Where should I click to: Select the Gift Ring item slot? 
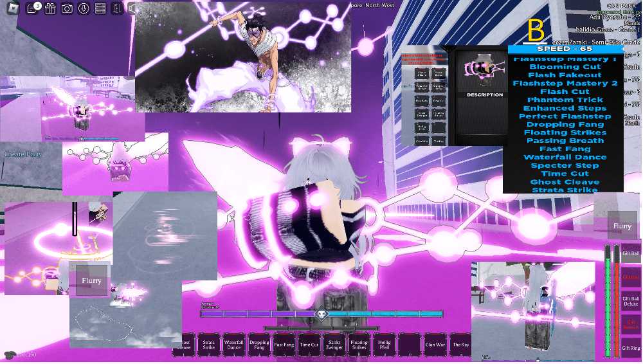coord(631,348)
